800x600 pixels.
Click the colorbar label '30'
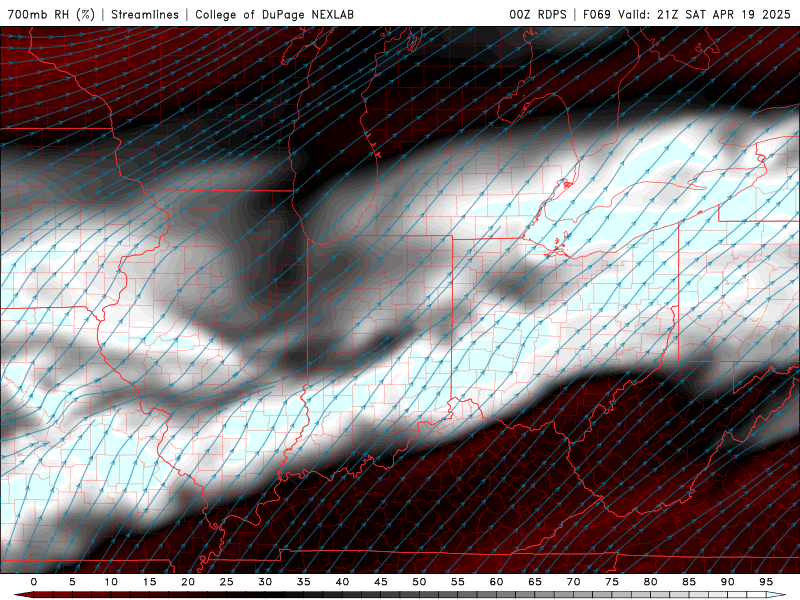(265, 582)
